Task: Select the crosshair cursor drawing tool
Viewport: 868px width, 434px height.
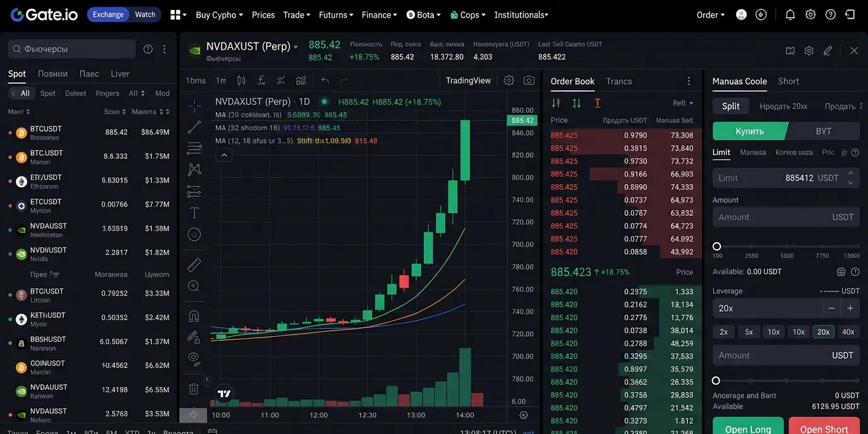Action: (194, 105)
